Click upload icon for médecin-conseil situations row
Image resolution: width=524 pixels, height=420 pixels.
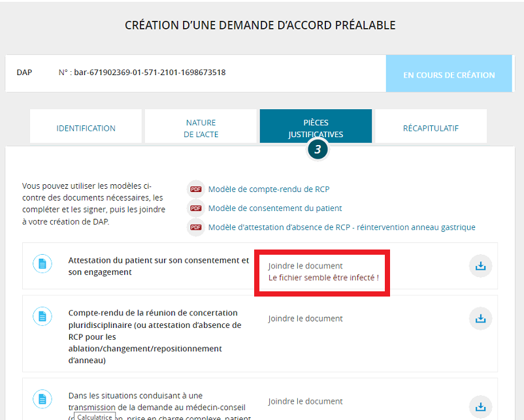point(481,407)
